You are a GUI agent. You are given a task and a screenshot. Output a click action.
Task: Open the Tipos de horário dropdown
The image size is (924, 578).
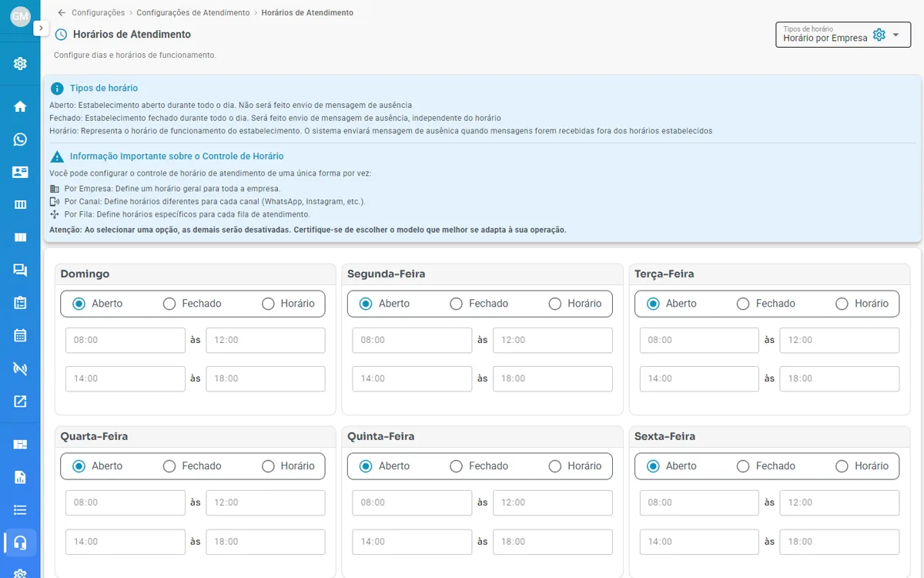point(843,35)
